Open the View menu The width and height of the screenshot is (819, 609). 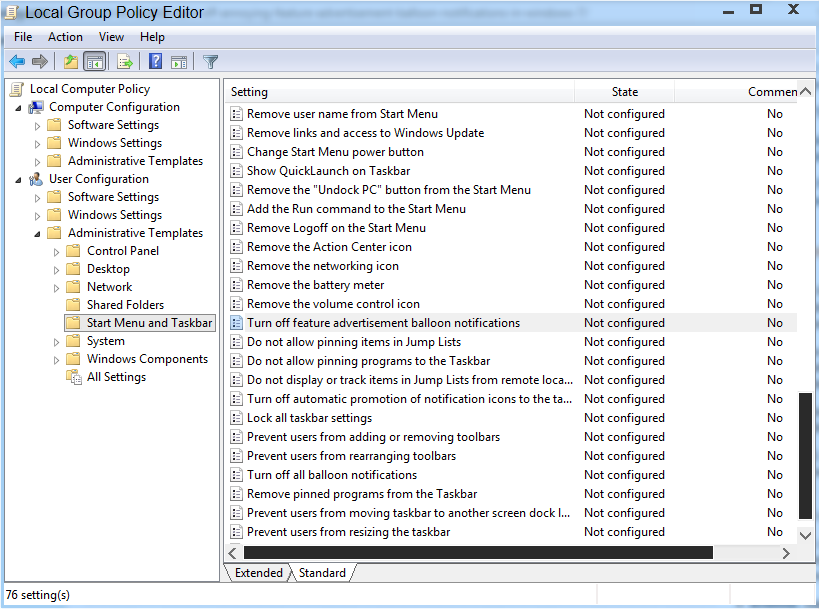pyautogui.click(x=111, y=37)
